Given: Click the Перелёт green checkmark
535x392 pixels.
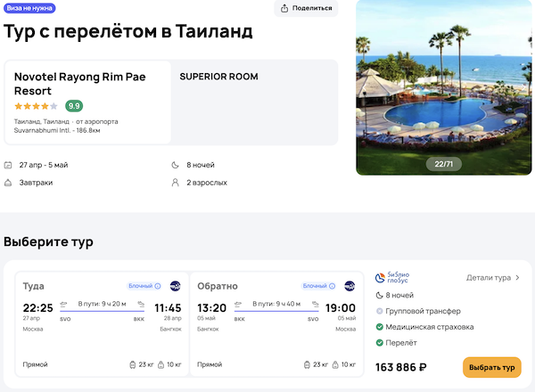Looking at the screenshot, I should (x=380, y=343).
